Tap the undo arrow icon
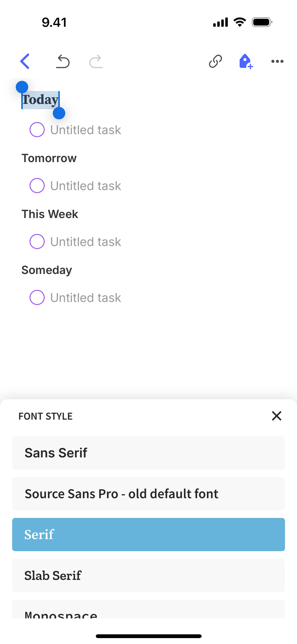Viewport: 297px width, 644px height. pos(62,61)
